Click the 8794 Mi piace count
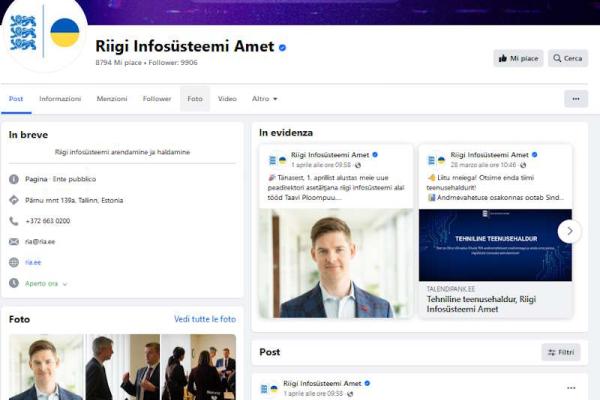 119,62
